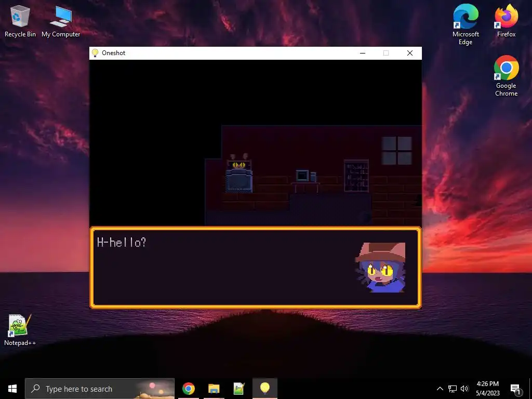The width and height of the screenshot is (532, 399).
Task: Open My Computer desktop icon
Action: coord(61,21)
